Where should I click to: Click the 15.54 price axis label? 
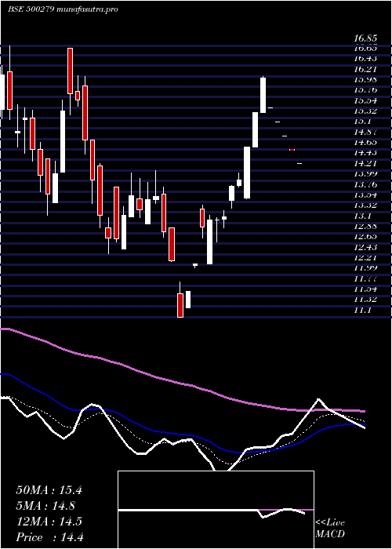click(x=365, y=100)
